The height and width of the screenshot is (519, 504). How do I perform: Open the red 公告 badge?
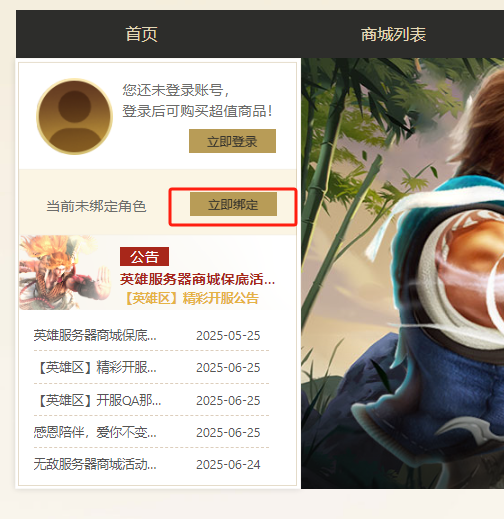click(x=144, y=256)
